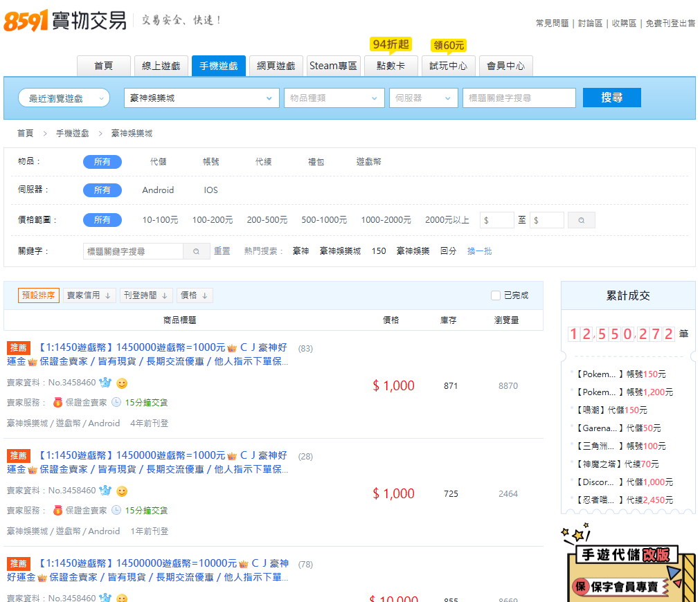Sort listings by 價格
The image size is (700, 602).
coord(195,295)
